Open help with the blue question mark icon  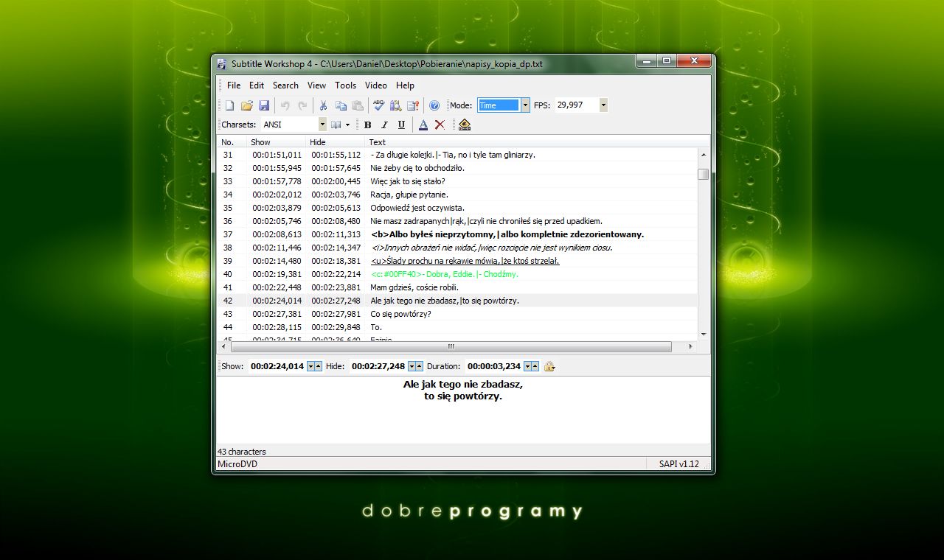[434, 105]
